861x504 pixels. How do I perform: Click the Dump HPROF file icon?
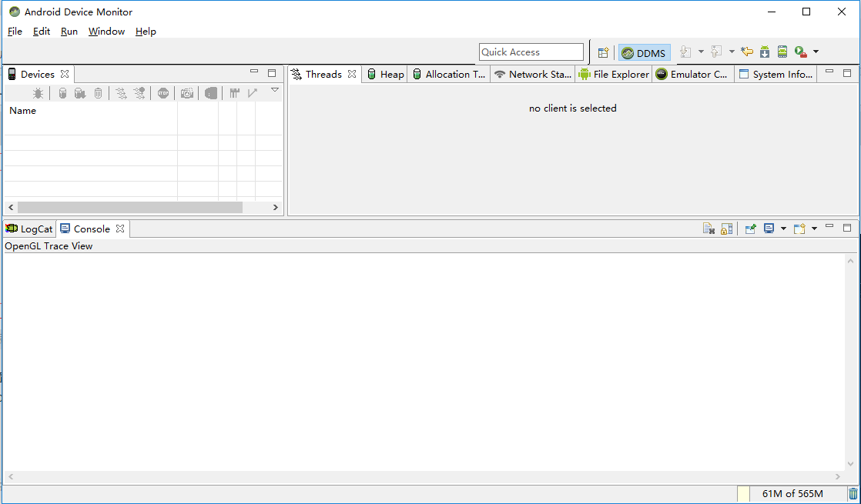point(80,93)
